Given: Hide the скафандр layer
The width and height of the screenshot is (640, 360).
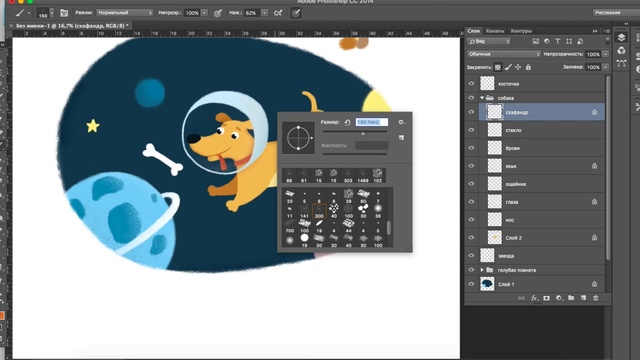Looking at the screenshot, I should [471, 112].
